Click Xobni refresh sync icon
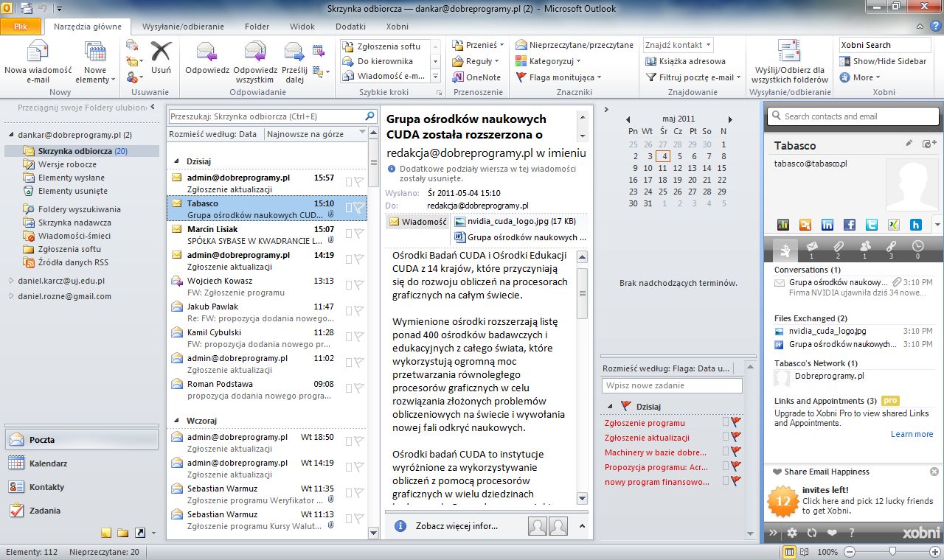 (812, 533)
